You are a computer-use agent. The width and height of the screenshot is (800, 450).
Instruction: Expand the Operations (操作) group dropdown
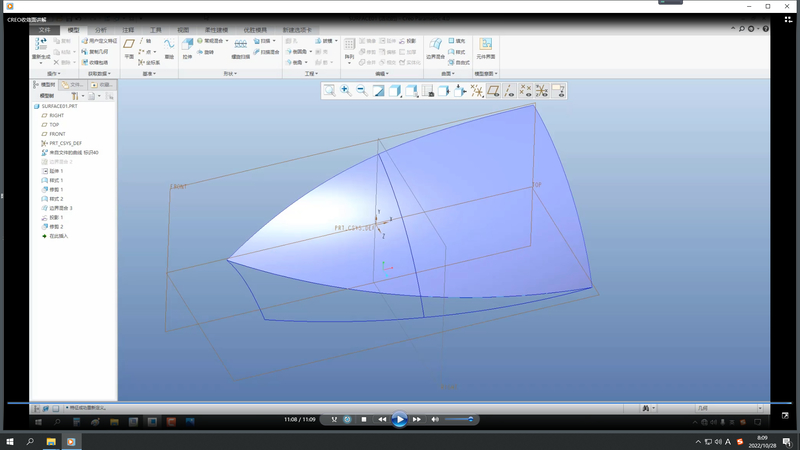click(x=54, y=74)
